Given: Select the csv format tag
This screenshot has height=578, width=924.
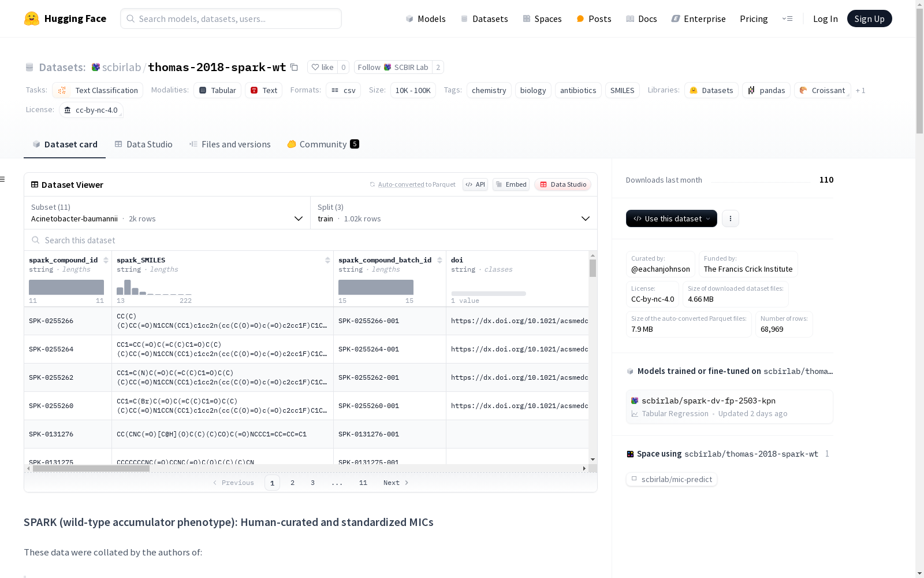Looking at the screenshot, I should click(343, 90).
